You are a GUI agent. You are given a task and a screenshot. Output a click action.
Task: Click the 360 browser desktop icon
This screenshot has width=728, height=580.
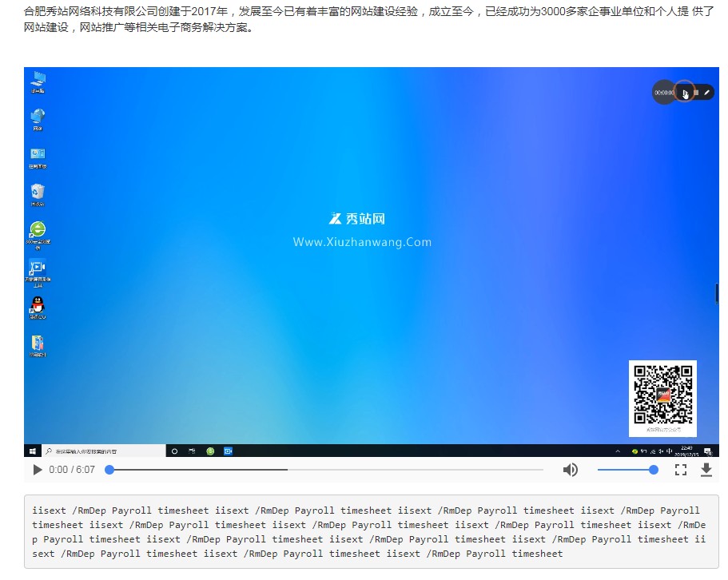click(x=38, y=231)
